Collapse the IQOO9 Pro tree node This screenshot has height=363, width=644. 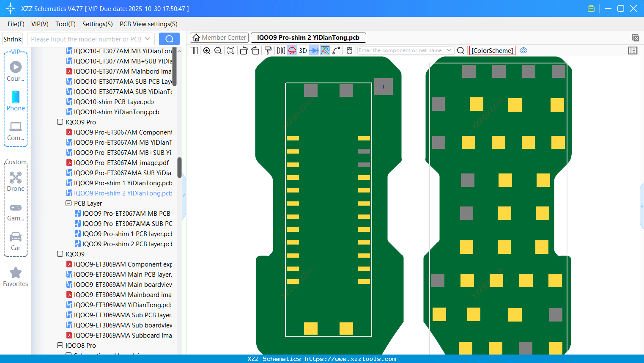pyautogui.click(x=60, y=122)
